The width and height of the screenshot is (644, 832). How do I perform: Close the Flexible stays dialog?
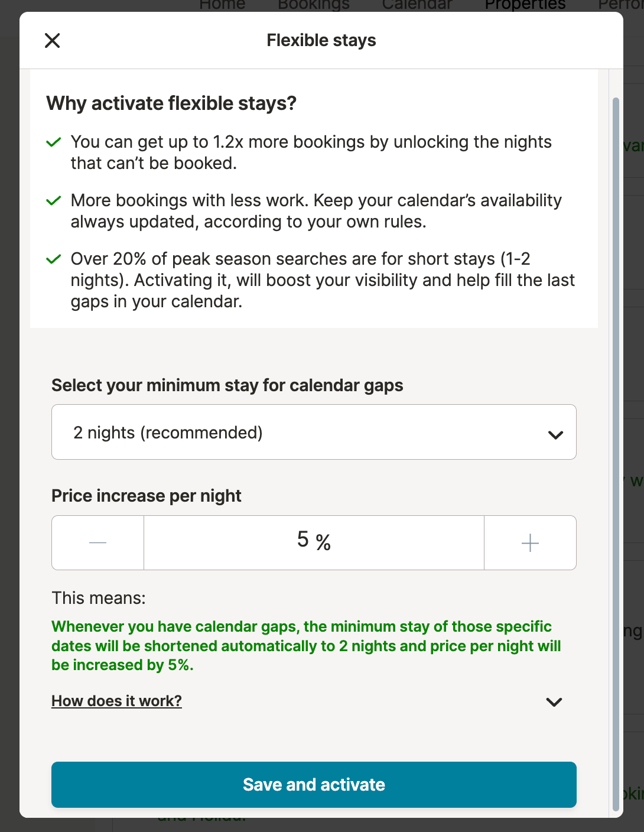click(x=53, y=41)
